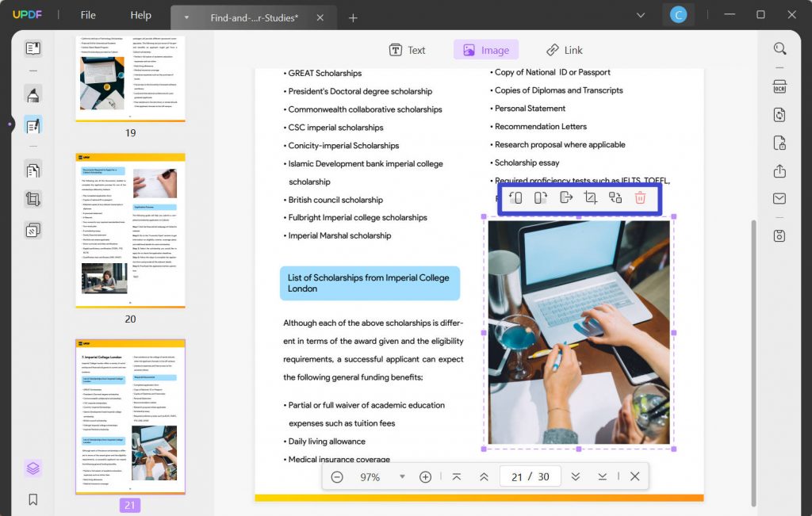Open the Crop Pages tool
This screenshot has height=516, width=812.
pos(33,199)
